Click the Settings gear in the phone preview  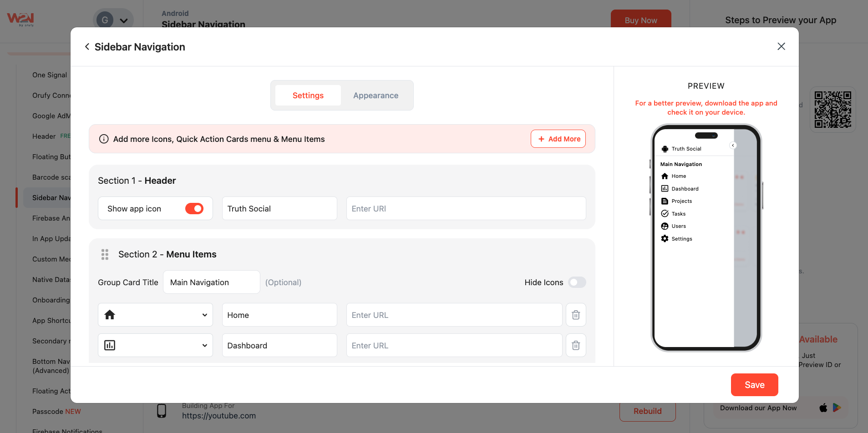point(665,239)
